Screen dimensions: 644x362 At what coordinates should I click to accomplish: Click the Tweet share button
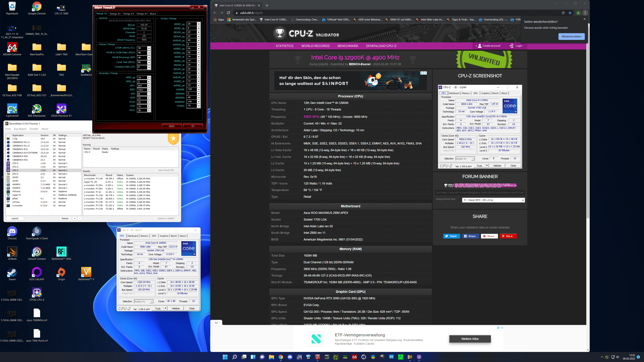click(451, 236)
